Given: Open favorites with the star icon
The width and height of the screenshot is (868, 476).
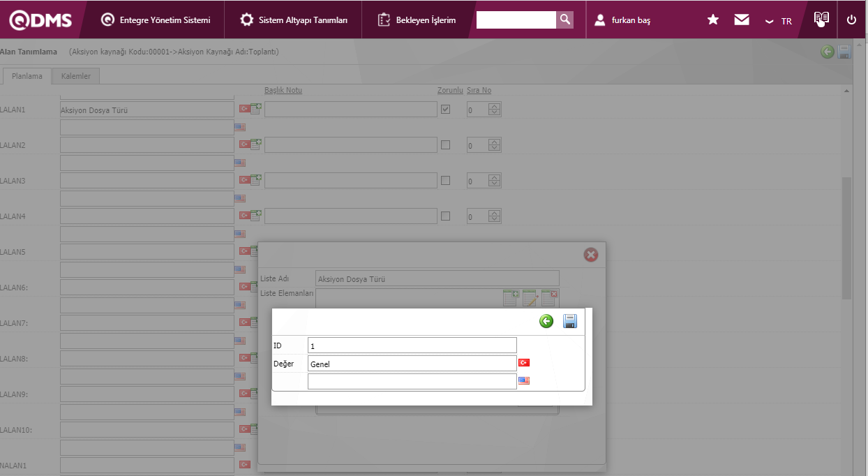Looking at the screenshot, I should tap(713, 20).
